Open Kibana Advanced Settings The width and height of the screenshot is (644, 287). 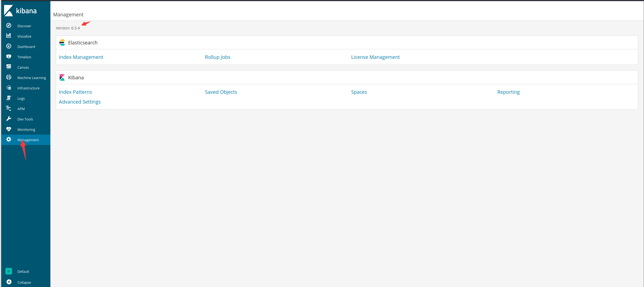pyautogui.click(x=80, y=102)
